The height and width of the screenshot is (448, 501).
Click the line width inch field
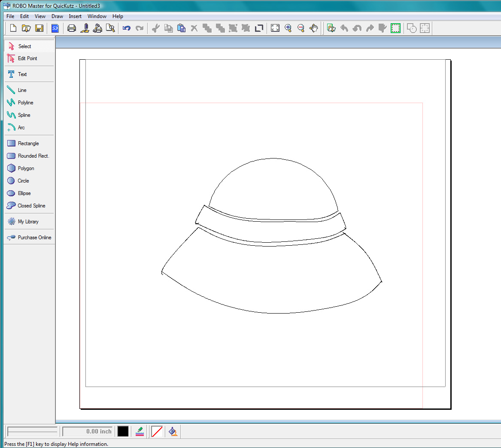[88, 431]
